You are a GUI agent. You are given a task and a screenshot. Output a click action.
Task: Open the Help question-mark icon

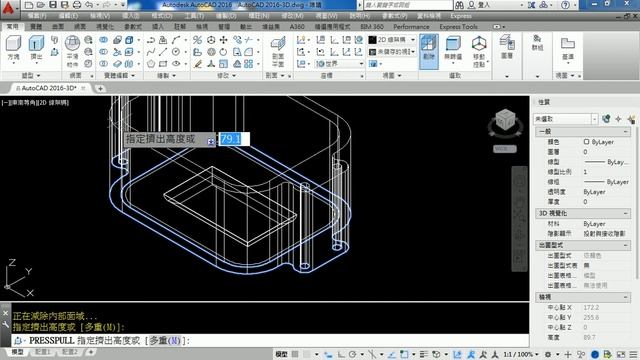click(565, 5)
